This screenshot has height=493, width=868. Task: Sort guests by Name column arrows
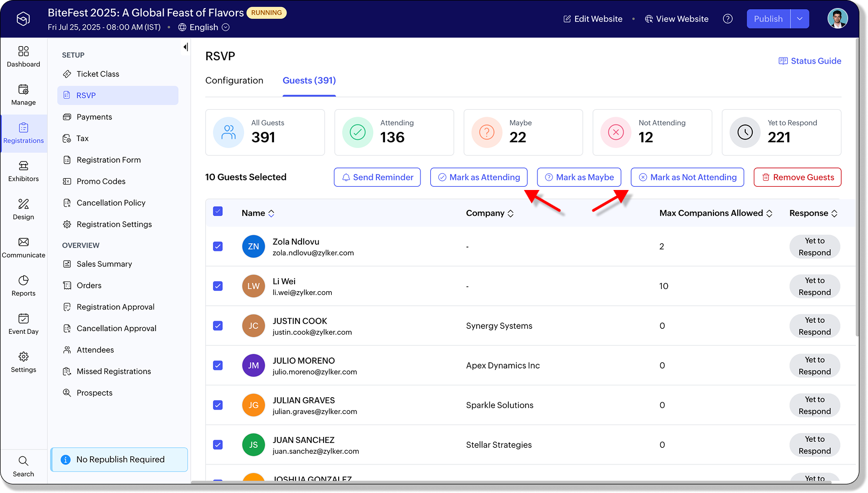point(271,214)
